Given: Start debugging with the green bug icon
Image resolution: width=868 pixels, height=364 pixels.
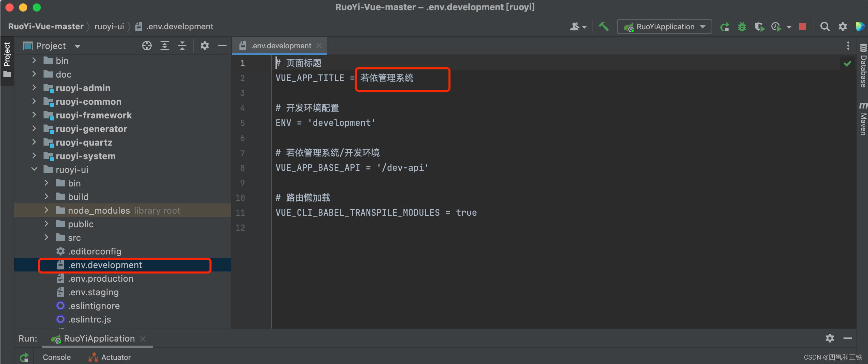Looking at the screenshot, I should point(742,27).
